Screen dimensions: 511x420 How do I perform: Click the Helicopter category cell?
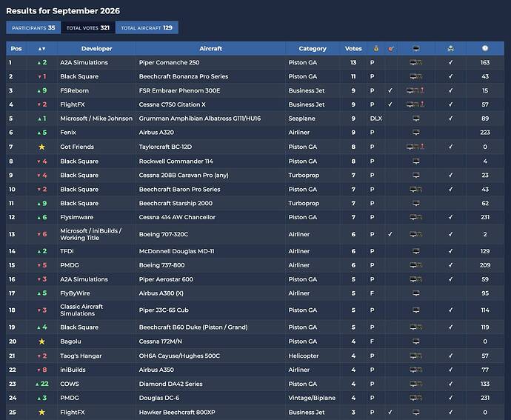click(304, 356)
